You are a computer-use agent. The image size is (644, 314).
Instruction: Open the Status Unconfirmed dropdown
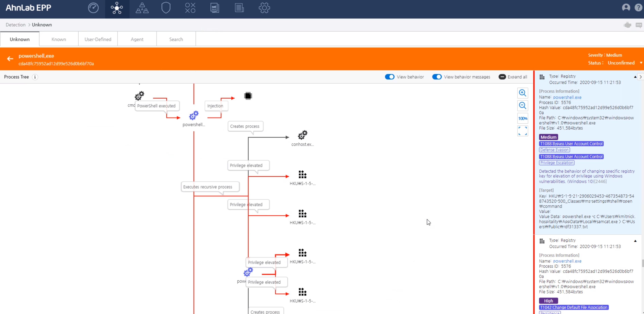tap(641, 63)
